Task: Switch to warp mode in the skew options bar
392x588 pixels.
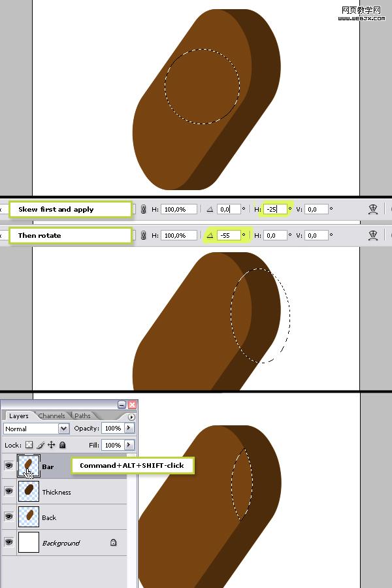Action: click(x=373, y=209)
